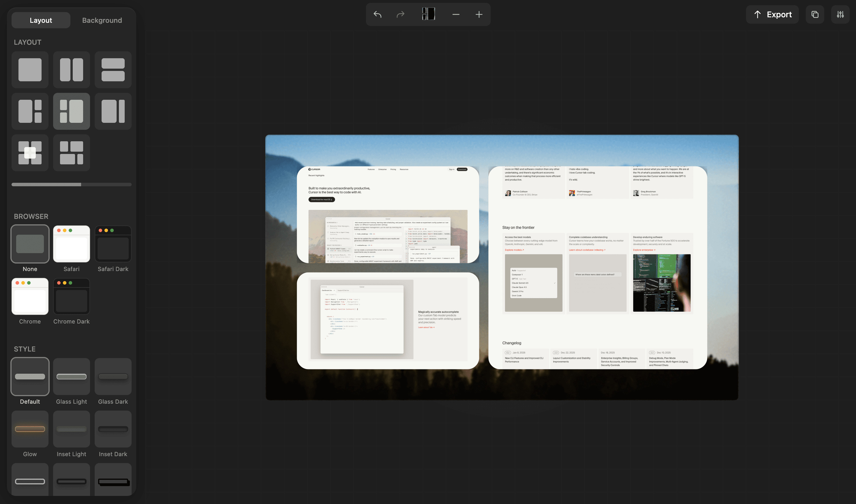Switch to the Background tab
The width and height of the screenshot is (856, 504).
(102, 20)
